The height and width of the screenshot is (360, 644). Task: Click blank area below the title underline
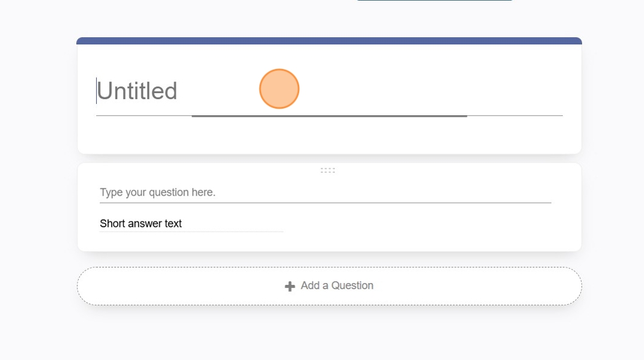[329, 136]
